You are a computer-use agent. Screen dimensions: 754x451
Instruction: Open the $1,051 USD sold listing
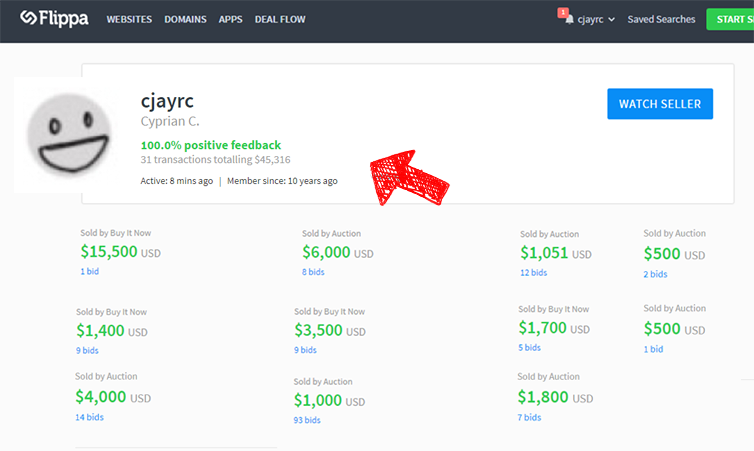click(x=556, y=252)
